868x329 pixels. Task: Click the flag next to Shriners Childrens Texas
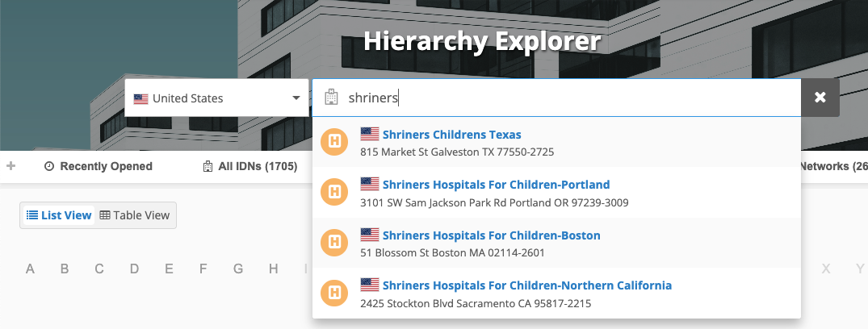(370, 134)
